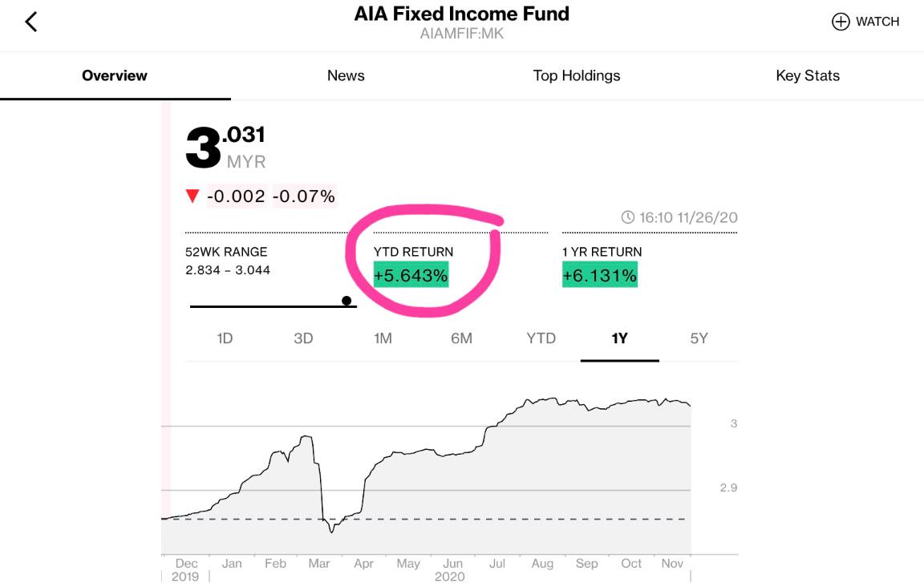Click the 52WK range slider dot
Image resolution: width=924 pixels, height=587 pixels.
(x=346, y=302)
